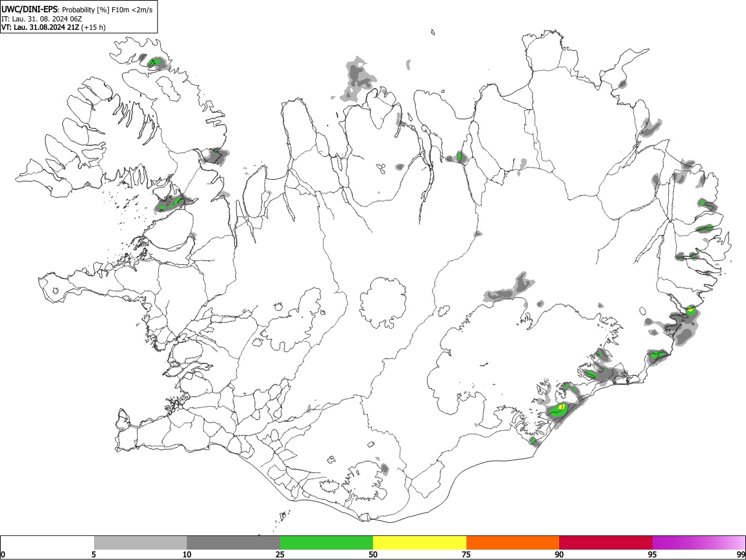Viewport: 746px width, 560px height.
Task: Click the yellow 50-75% legend swatch
Action: coord(420,542)
